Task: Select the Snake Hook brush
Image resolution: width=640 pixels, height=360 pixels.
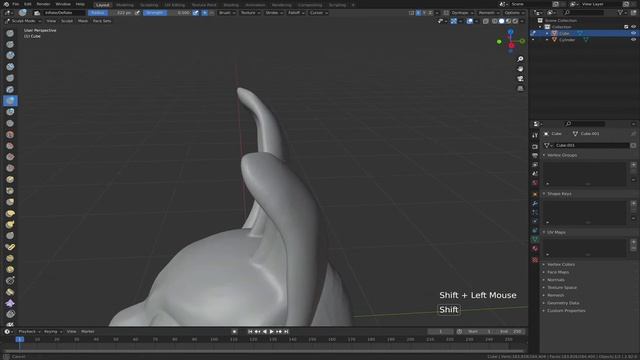Action: click(10, 224)
